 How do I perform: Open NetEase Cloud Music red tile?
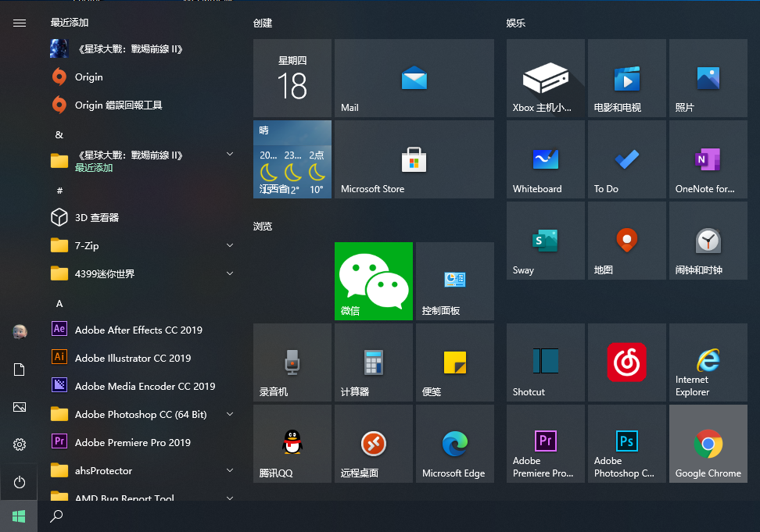626,362
